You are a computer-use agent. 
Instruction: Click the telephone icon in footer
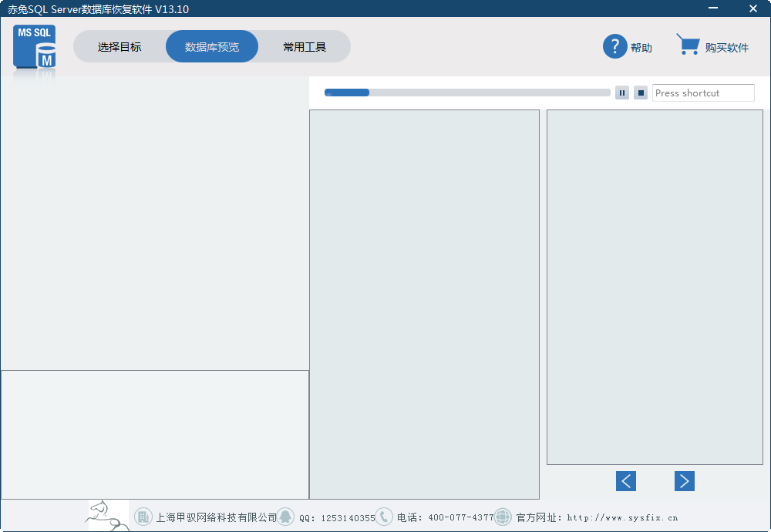point(384,517)
